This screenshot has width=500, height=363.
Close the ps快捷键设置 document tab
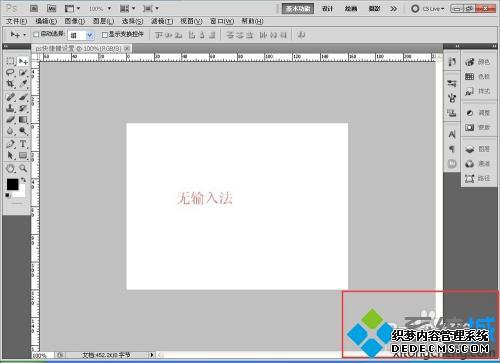(x=127, y=49)
